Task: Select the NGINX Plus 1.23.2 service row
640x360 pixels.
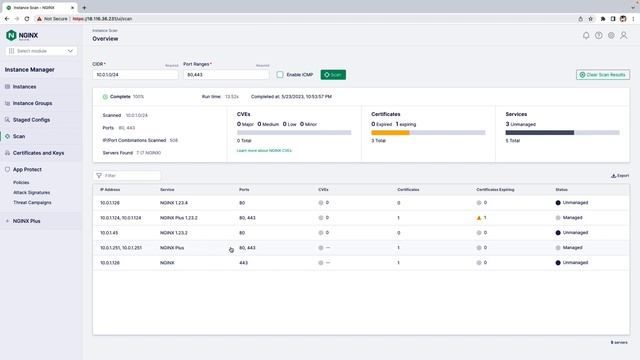Action: tap(361, 218)
